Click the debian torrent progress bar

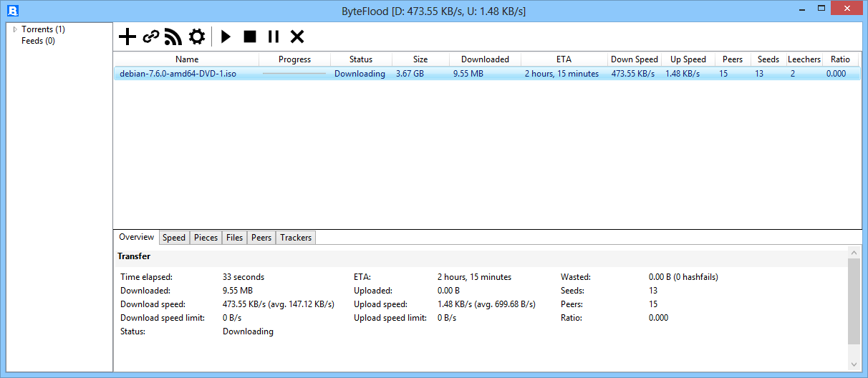[294, 74]
